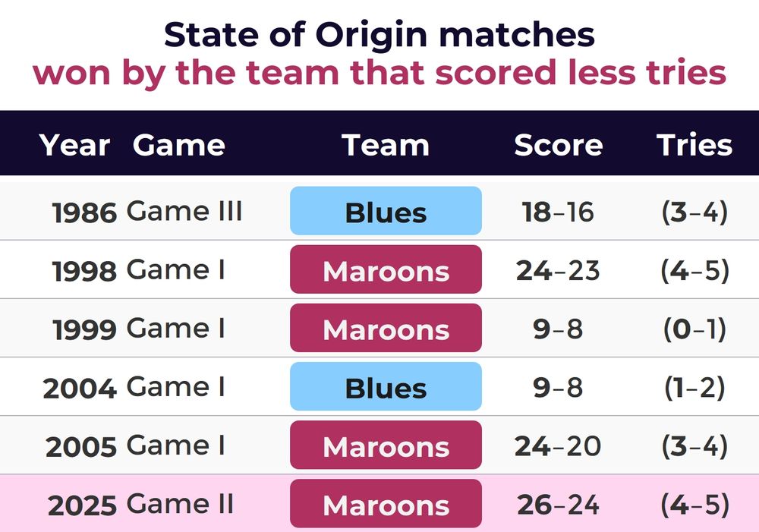Click the pink subtitle about less tries
Image resolution: width=759 pixels, height=532 pixels.
pyautogui.click(x=379, y=73)
